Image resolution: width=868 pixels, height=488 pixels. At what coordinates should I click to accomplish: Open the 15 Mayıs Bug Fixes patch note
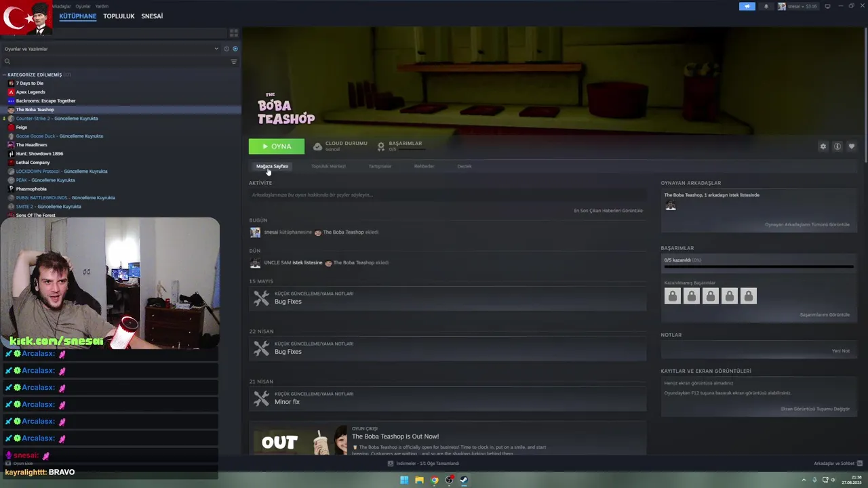pos(448,298)
